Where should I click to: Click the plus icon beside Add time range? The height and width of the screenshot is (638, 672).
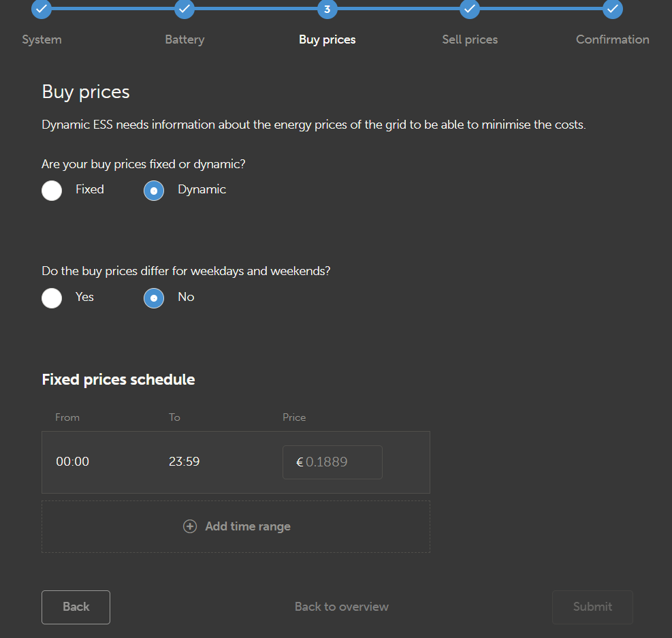click(191, 526)
